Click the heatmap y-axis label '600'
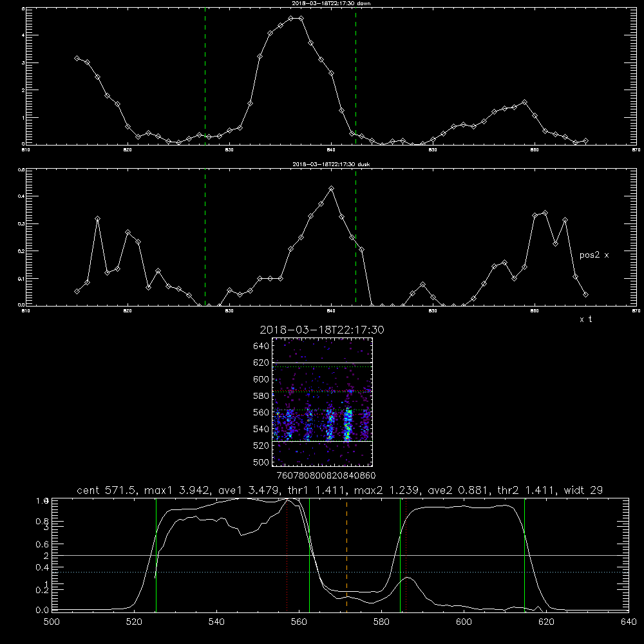This screenshot has height=644, width=644. [x=261, y=379]
